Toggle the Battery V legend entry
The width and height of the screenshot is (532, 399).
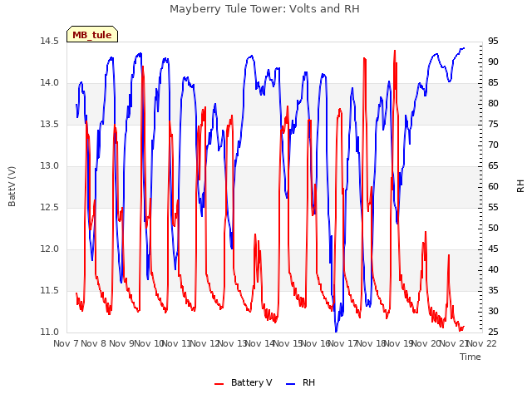point(244,382)
